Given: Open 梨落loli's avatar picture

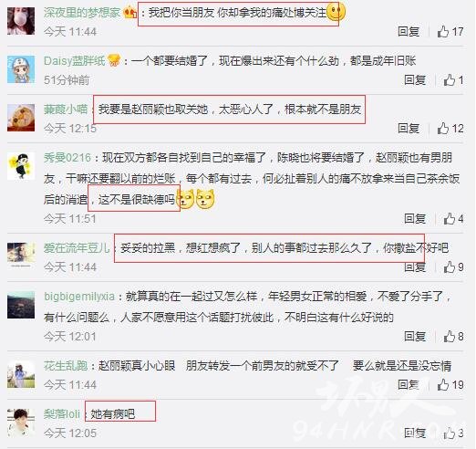Looking at the screenshot, I should tap(21, 423).
